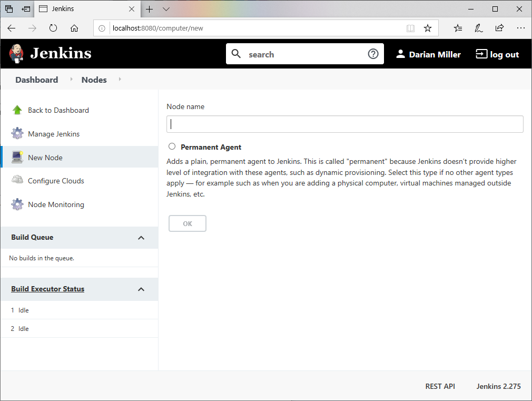Click the Jenkins butler logo icon
The width and height of the screenshot is (532, 401).
coord(16,54)
